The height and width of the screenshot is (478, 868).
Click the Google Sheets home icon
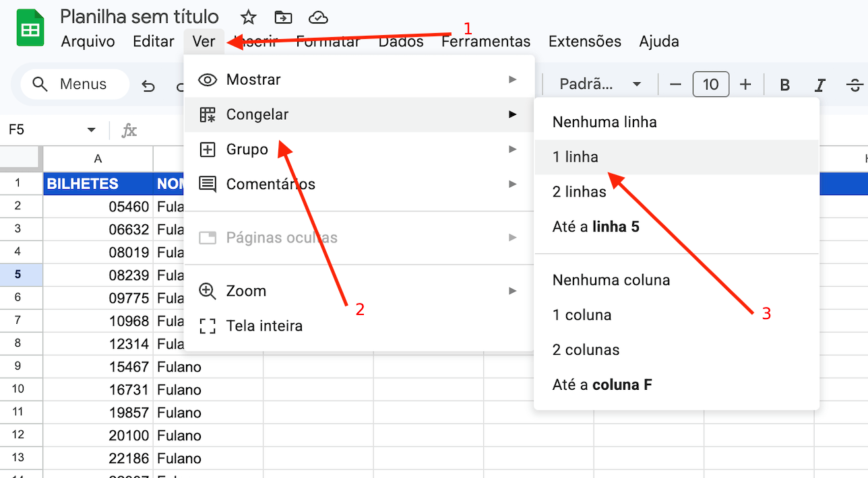[30, 28]
